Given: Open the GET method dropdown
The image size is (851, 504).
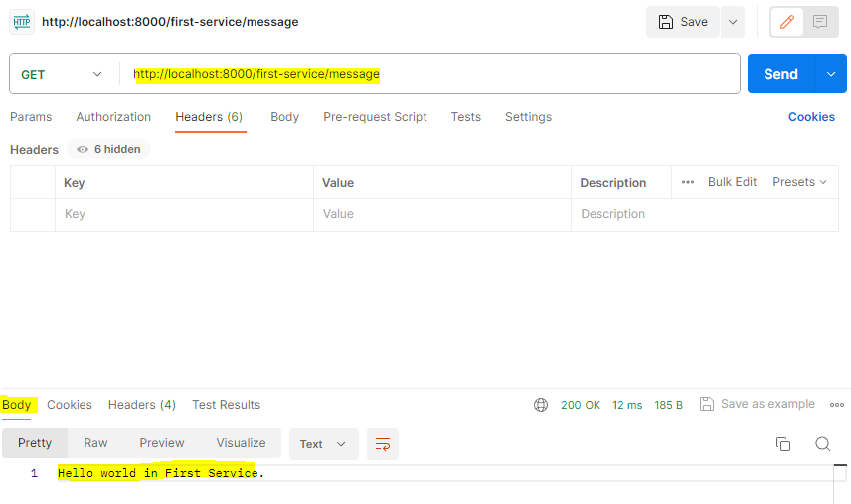Looking at the screenshot, I should coord(62,74).
